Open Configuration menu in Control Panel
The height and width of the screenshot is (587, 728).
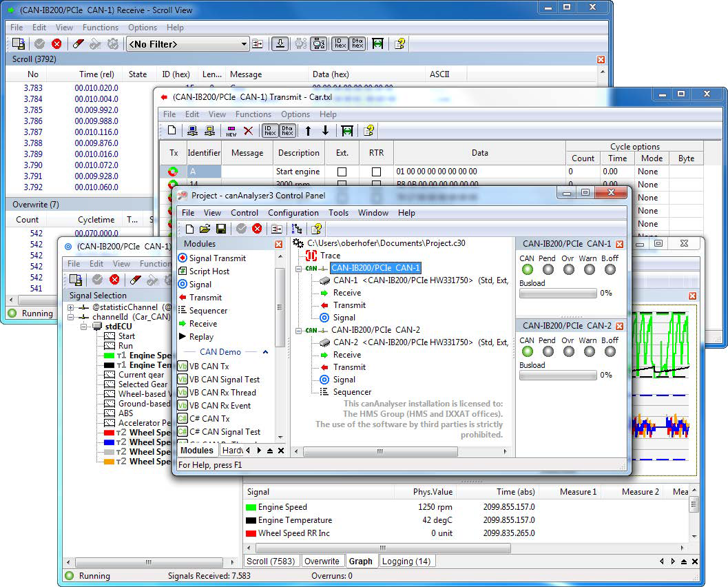tap(293, 213)
